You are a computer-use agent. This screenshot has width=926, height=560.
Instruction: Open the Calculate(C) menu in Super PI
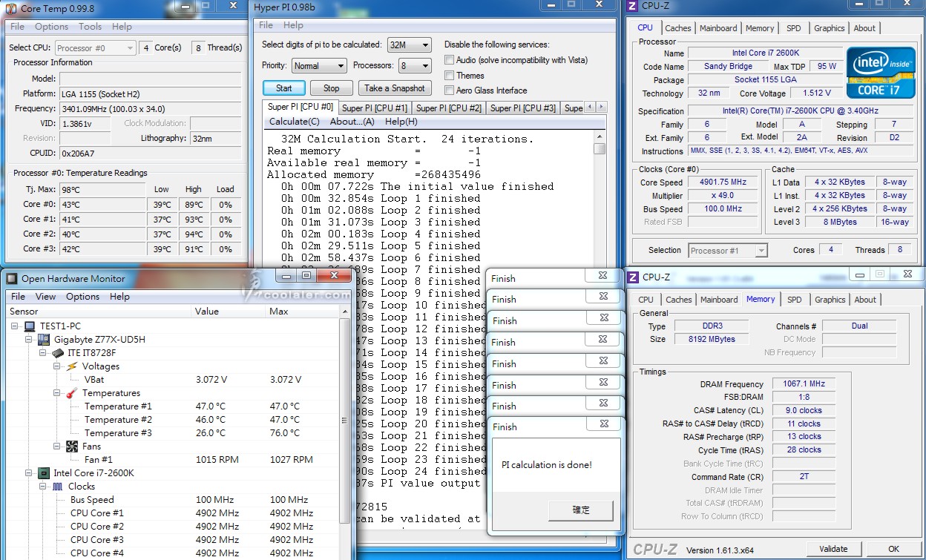[x=295, y=122]
